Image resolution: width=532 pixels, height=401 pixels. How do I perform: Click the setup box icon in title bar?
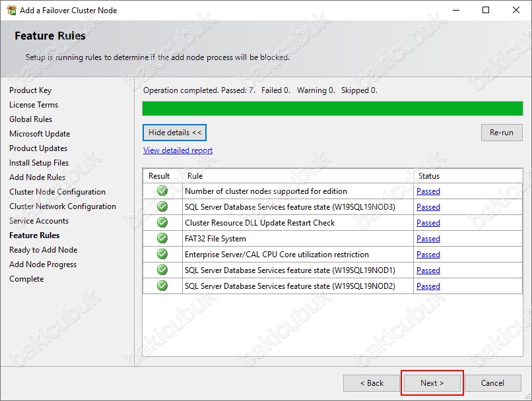coord(11,10)
